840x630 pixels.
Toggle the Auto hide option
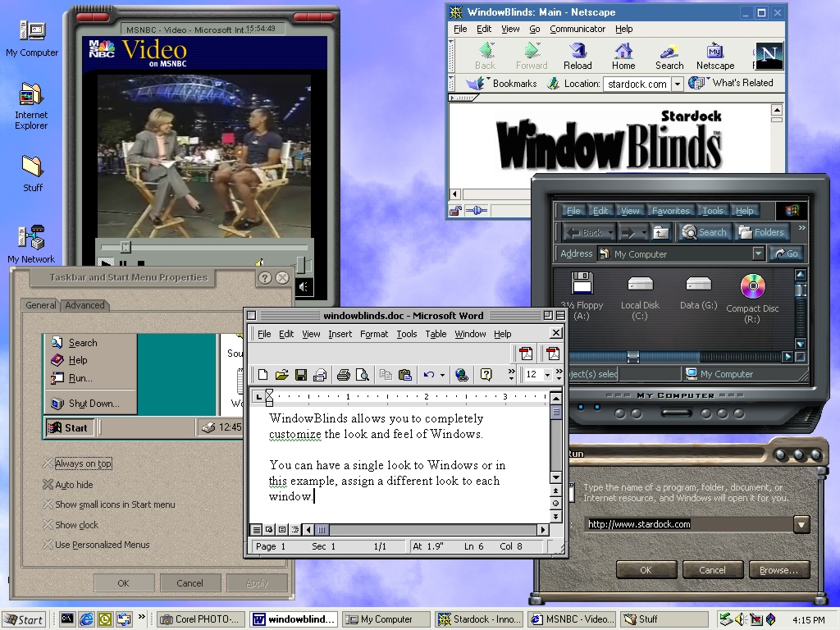tap(49, 484)
